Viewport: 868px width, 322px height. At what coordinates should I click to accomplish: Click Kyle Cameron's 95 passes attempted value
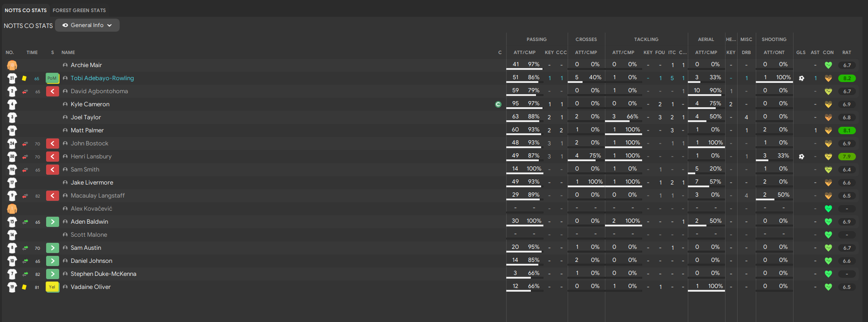(515, 103)
